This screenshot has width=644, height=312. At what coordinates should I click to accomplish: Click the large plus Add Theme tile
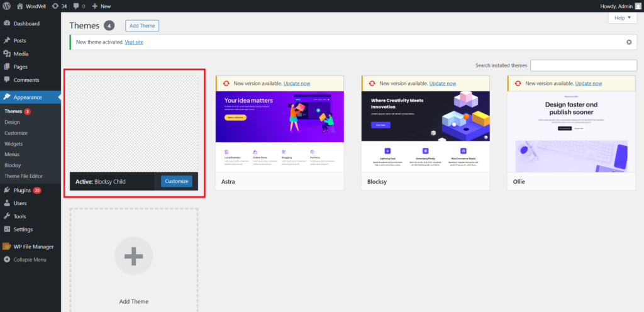134,256
